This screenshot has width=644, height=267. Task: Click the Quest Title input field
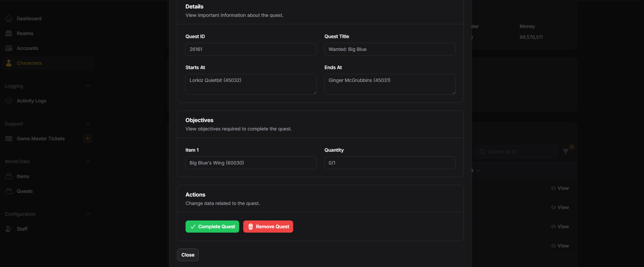click(x=390, y=49)
